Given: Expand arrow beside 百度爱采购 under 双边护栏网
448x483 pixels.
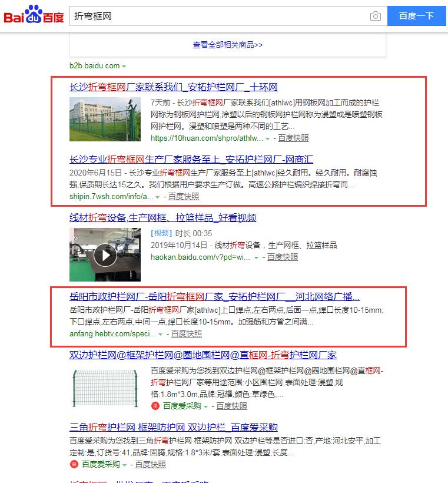Looking at the screenshot, I should click(x=205, y=407).
